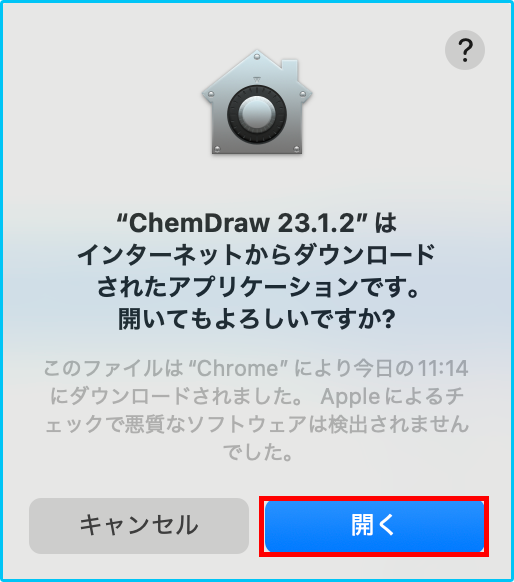Click the word により in the description
Image resolution: width=514 pixels, height=582 pixels.
click(x=322, y=369)
